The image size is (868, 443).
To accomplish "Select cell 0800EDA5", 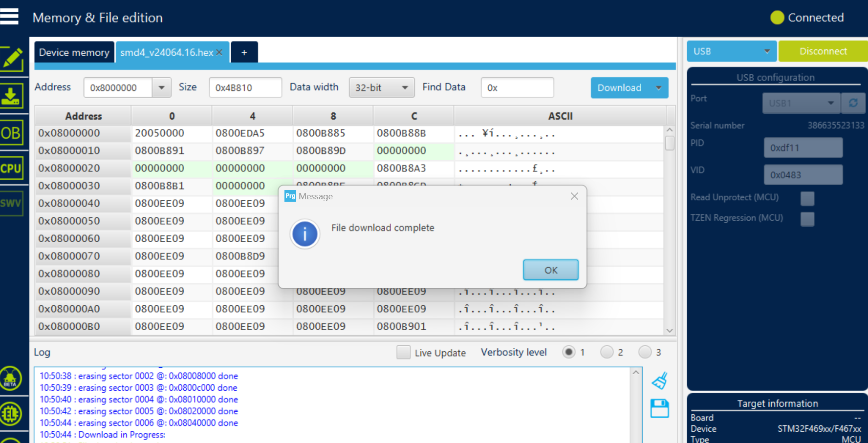I will pos(252,133).
